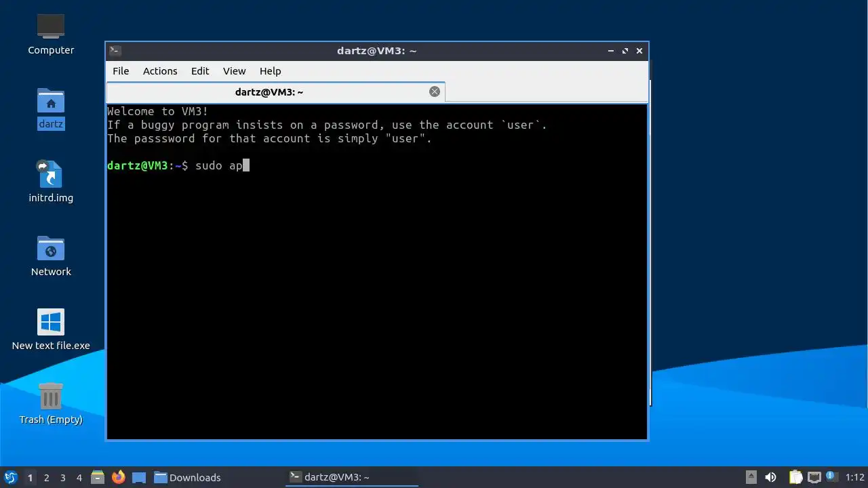Open the Computer desktop icon

[x=51, y=27]
